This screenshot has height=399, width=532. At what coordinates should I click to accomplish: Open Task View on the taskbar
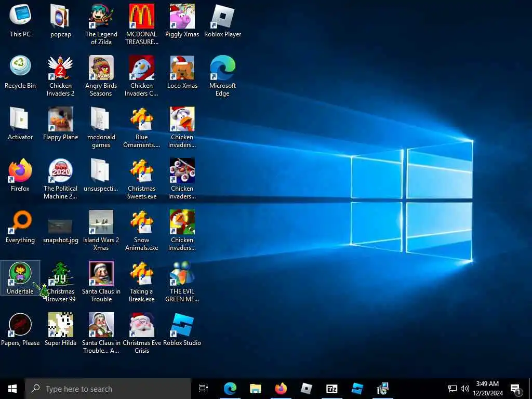point(204,389)
